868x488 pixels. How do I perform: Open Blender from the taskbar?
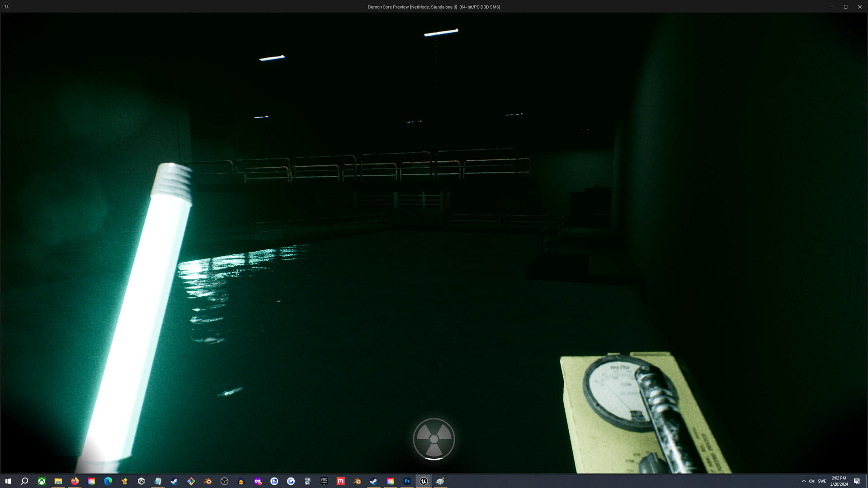[207, 481]
